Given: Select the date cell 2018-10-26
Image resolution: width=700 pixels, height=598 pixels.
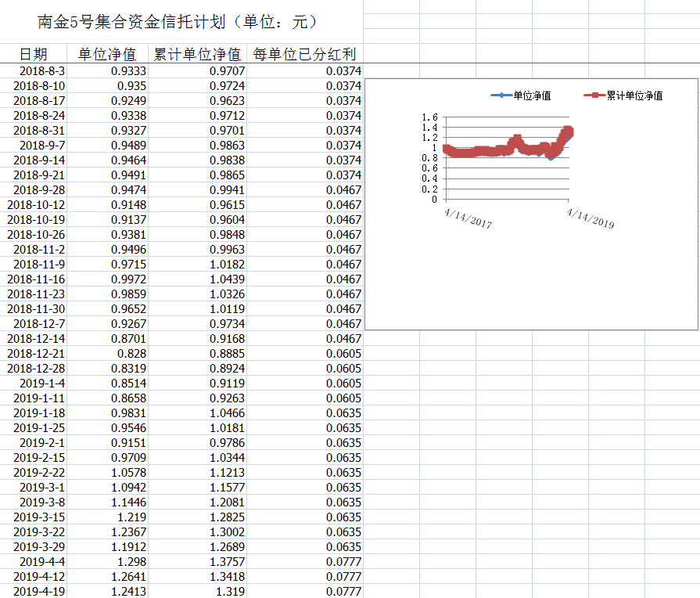Looking at the screenshot, I should tap(34, 235).
